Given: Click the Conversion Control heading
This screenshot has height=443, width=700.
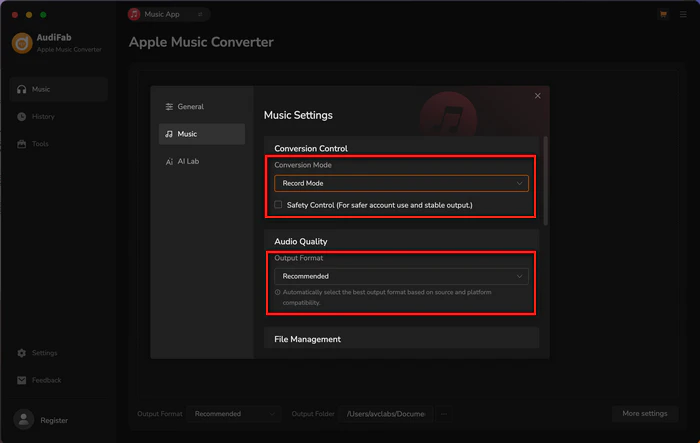Looking at the screenshot, I should coord(311,148).
